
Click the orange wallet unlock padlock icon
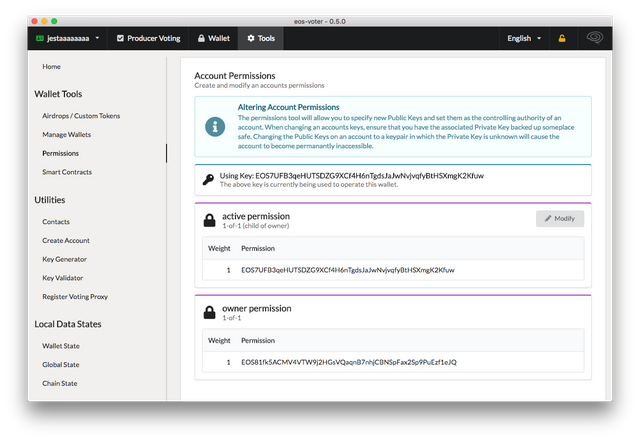coord(562,38)
